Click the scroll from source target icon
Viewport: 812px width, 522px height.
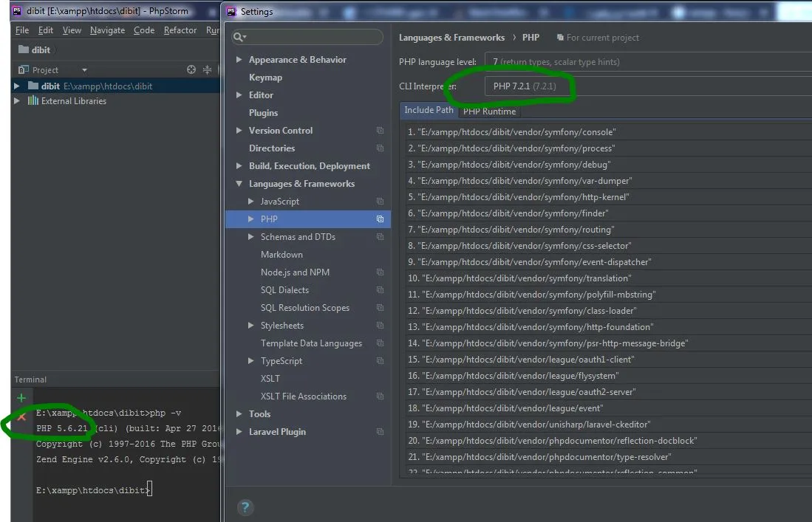[x=191, y=69]
